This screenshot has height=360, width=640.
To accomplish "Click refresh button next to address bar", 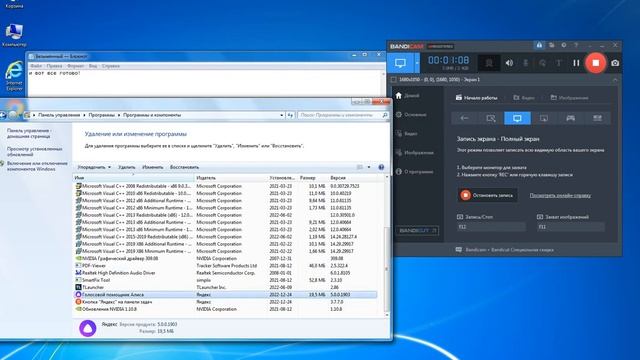I will coord(290,116).
